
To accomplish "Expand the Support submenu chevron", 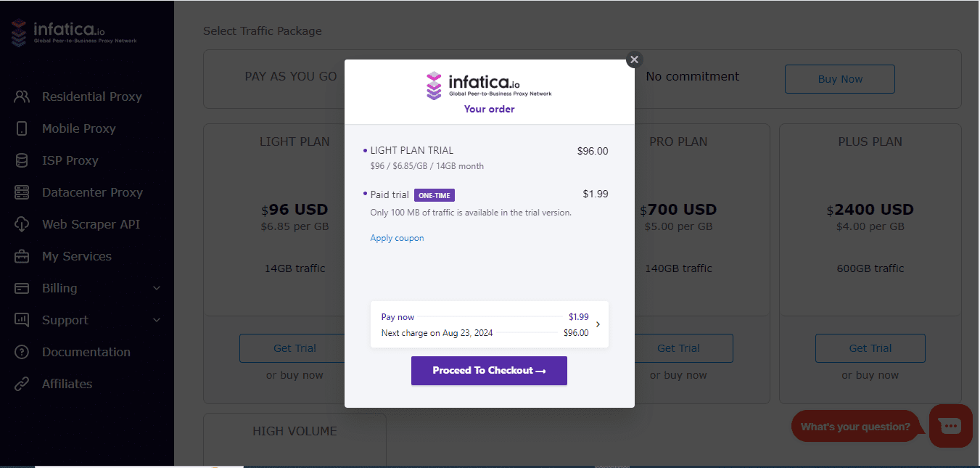I will pos(156,320).
